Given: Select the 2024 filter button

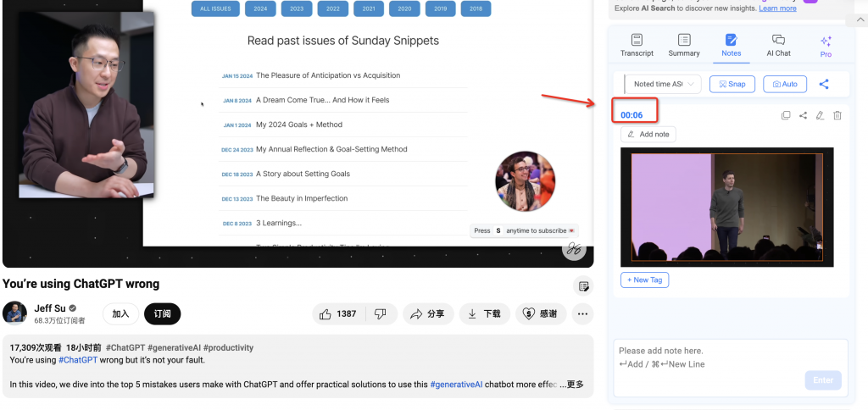Looking at the screenshot, I should (x=260, y=8).
